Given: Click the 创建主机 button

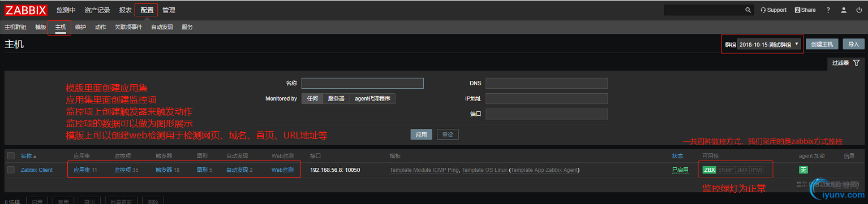Looking at the screenshot, I should pyautogui.click(x=822, y=44).
